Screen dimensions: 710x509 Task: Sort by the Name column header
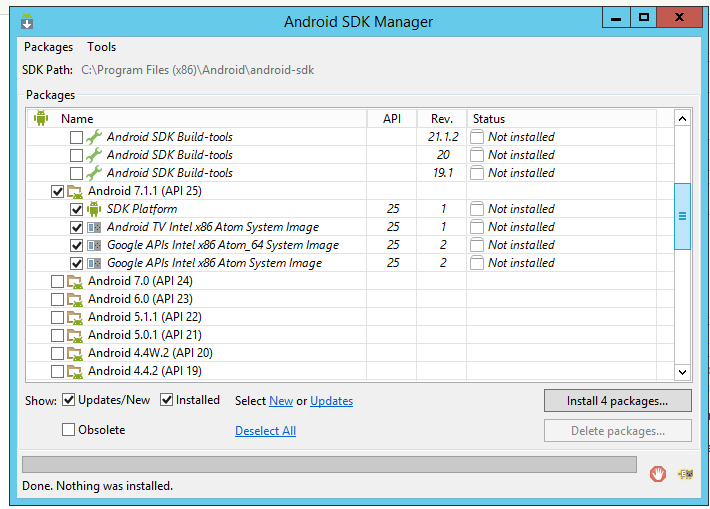click(x=197, y=119)
